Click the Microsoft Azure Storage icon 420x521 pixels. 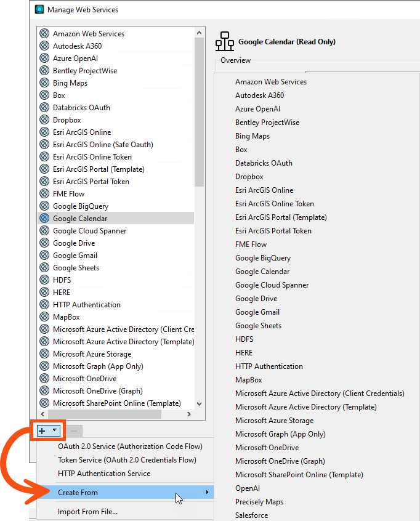44,353
